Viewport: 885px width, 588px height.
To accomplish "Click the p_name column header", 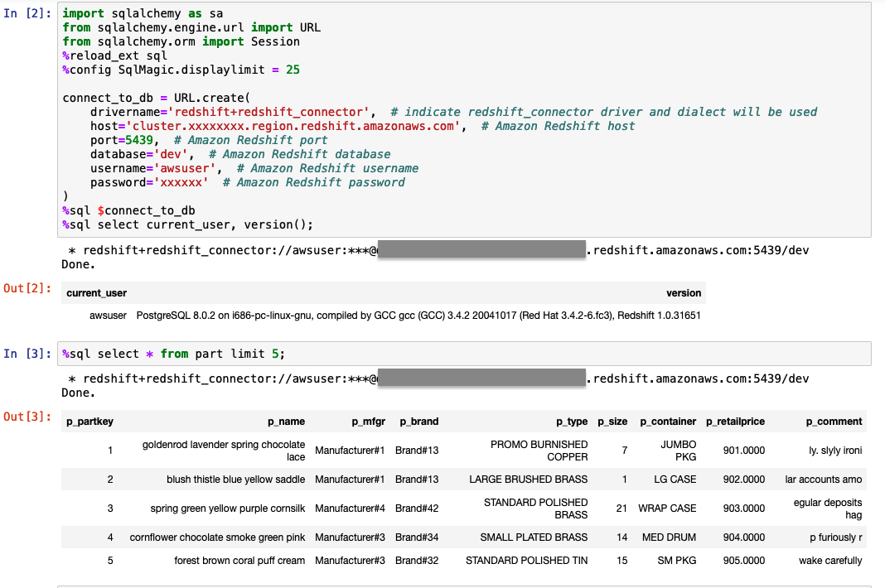I will [286, 422].
